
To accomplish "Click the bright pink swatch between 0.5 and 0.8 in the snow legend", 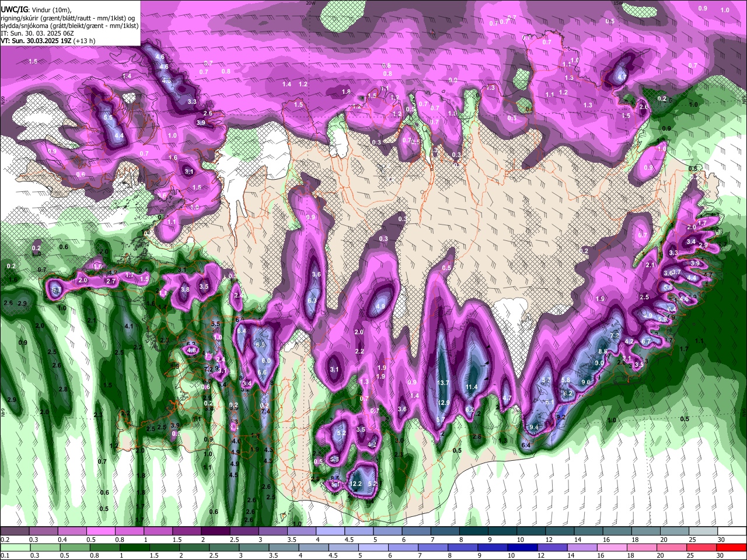I will click(101, 531).
